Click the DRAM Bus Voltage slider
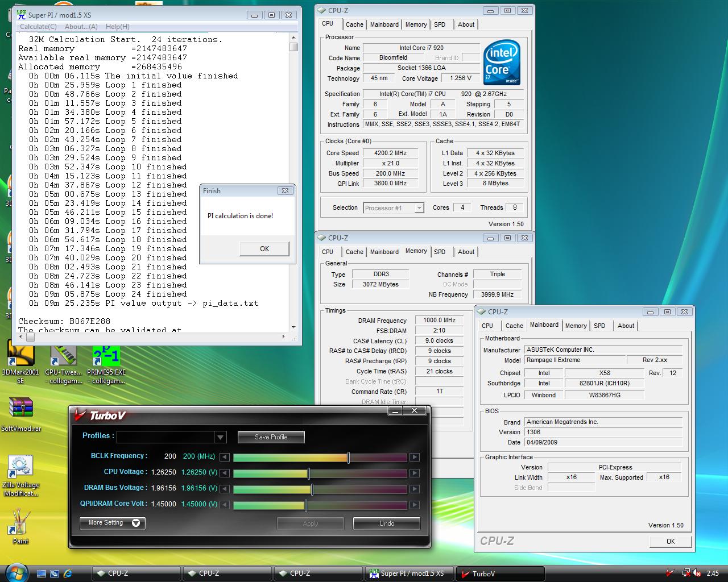 click(x=312, y=489)
